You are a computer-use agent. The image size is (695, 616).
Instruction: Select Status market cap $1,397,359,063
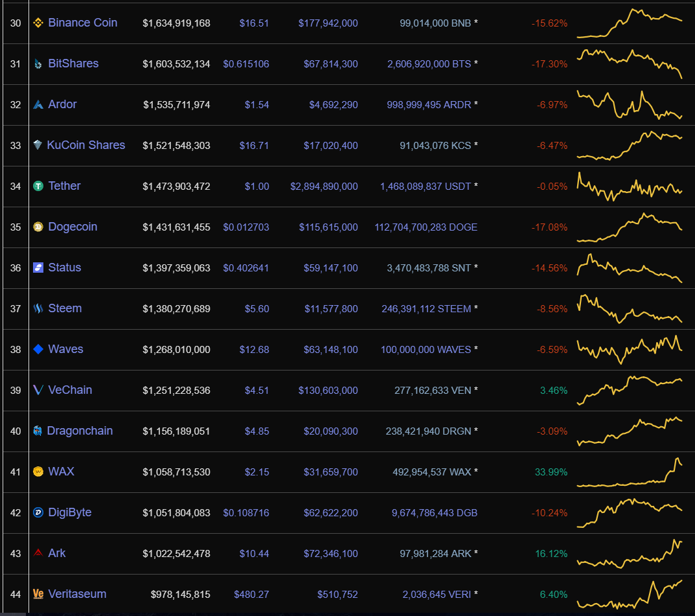click(176, 268)
